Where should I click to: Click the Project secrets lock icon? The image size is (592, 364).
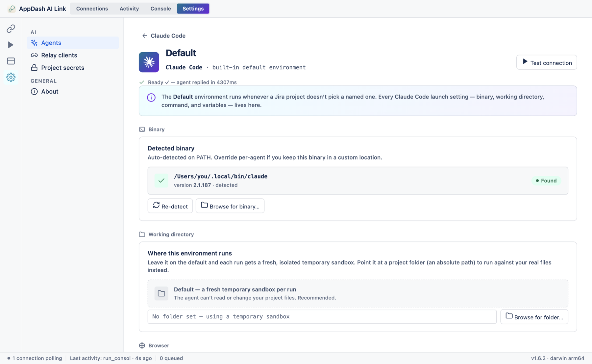pyautogui.click(x=34, y=68)
